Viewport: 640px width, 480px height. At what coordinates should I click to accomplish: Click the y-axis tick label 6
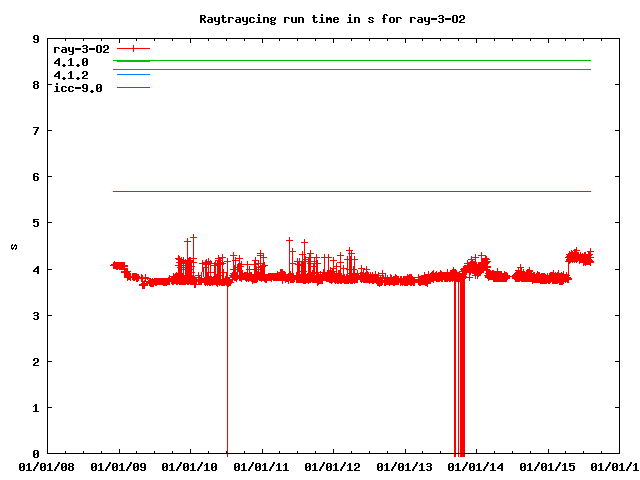tap(36, 177)
